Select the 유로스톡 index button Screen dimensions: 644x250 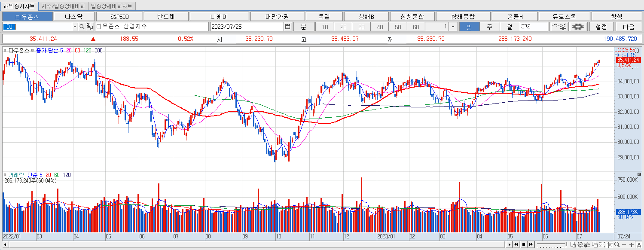point(565,17)
